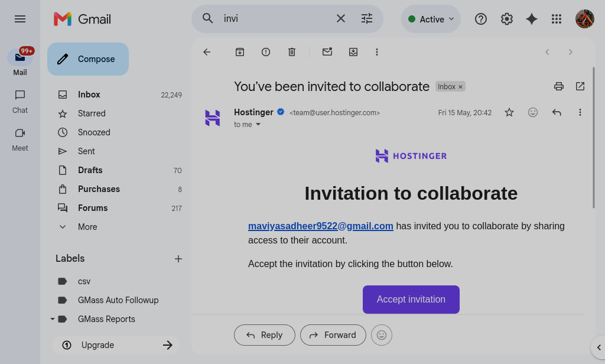Open the account profile avatar
The width and height of the screenshot is (605, 364).
[x=584, y=19]
